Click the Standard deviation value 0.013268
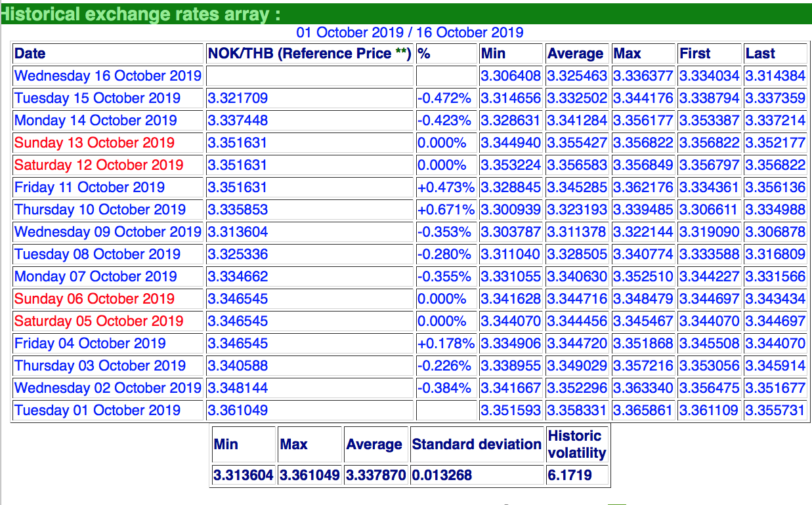 (442, 475)
